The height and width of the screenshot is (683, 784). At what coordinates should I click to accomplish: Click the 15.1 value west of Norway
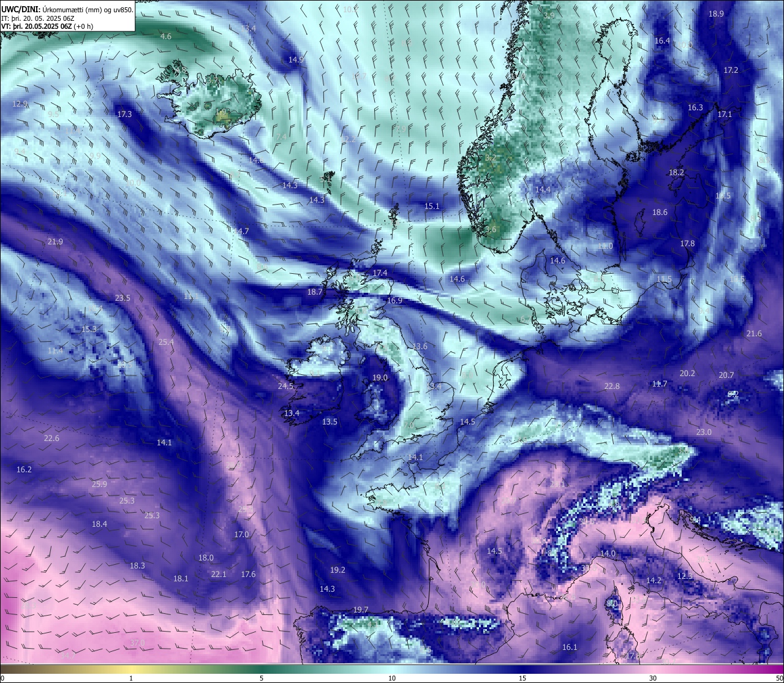tap(432, 206)
